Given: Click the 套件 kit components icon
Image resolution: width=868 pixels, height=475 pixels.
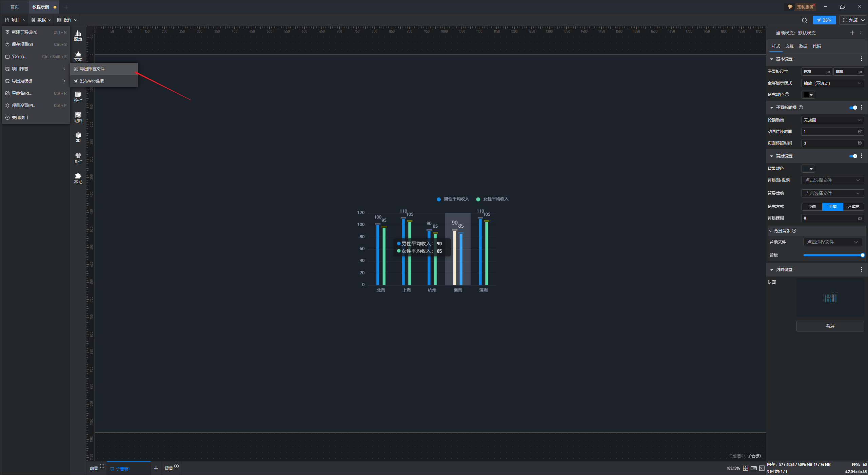Looking at the screenshot, I should 78,157.
